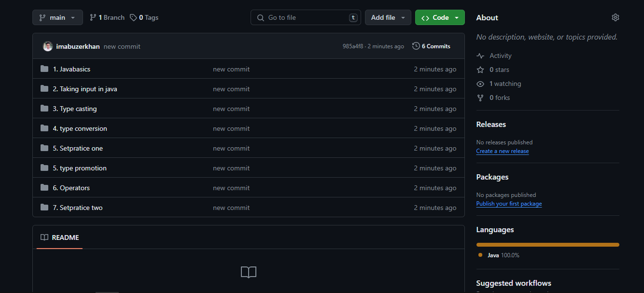Click the Languages heading

click(495, 230)
